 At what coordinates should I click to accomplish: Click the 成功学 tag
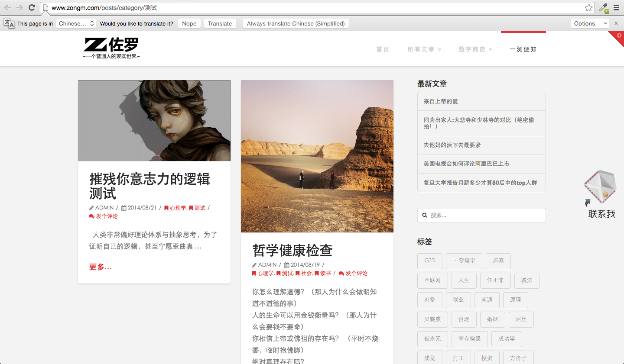[x=507, y=338]
